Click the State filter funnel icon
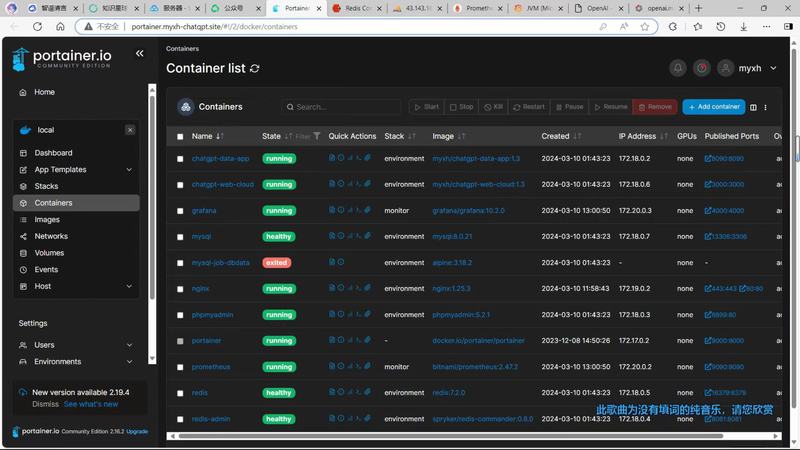800x450 pixels. [x=317, y=136]
